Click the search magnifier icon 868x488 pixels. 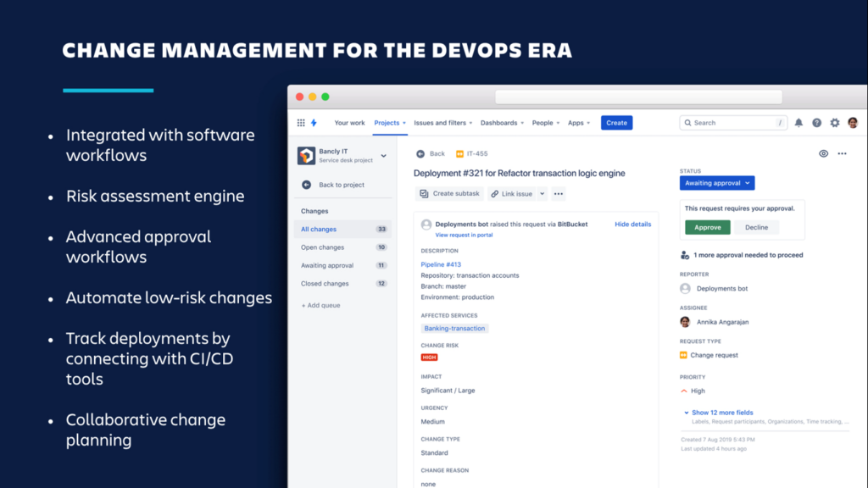click(x=687, y=123)
